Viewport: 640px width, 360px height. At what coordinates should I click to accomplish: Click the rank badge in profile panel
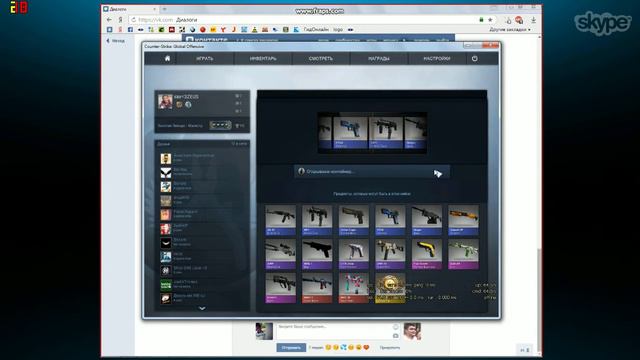(x=220, y=125)
